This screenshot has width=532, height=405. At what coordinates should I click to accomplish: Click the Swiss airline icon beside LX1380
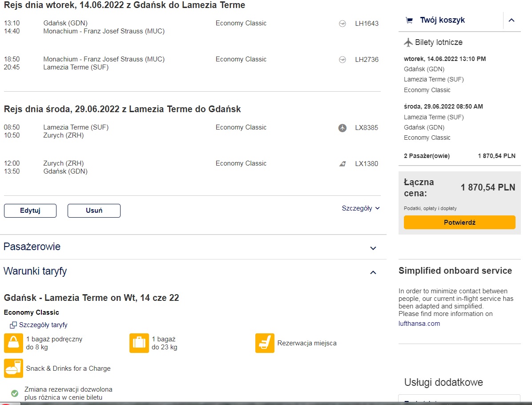(343, 164)
